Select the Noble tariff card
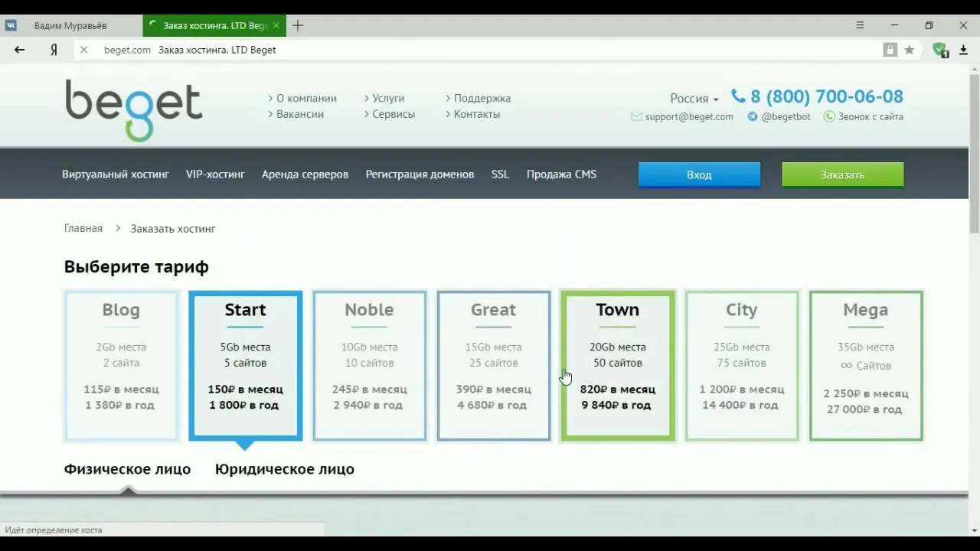The height and width of the screenshot is (551, 980). click(369, 366)
